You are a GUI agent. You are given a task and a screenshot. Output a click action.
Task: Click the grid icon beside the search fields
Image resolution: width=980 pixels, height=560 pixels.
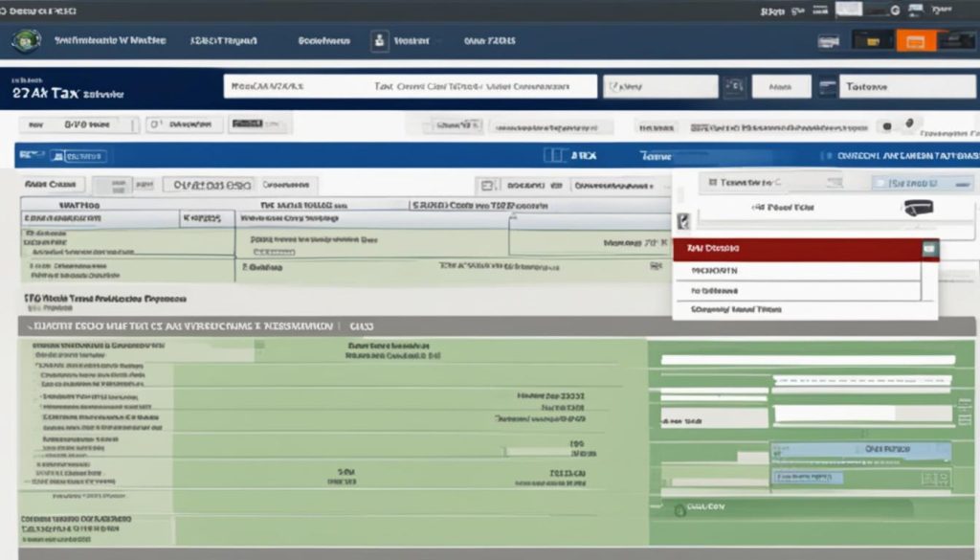[x=732, y=87]
